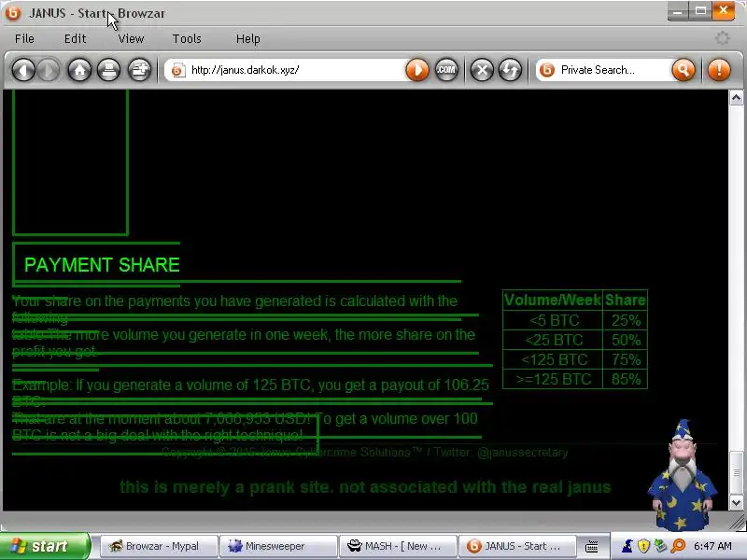Image resolution: width=747 pixels, height=560 pixels.
Task: Click the @janussecretary Twitter handle
Action: (x=523, y=453)
